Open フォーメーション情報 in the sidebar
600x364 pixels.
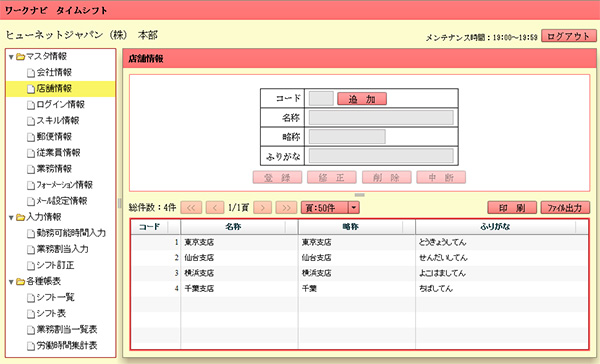(x=64, y=185)
